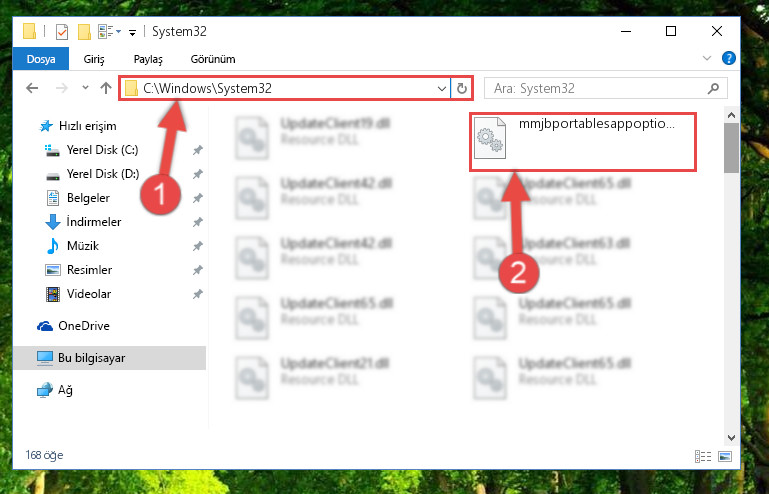Click the Properties checkmark icon in title bar
Viewport: 769px width, 494px height.
[x=62, y=32]
